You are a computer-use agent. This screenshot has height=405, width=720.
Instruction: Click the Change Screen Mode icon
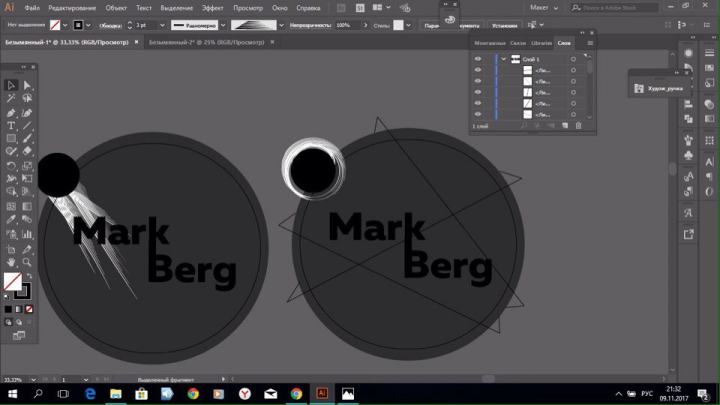pyautogui.click(x=19, y=336)
